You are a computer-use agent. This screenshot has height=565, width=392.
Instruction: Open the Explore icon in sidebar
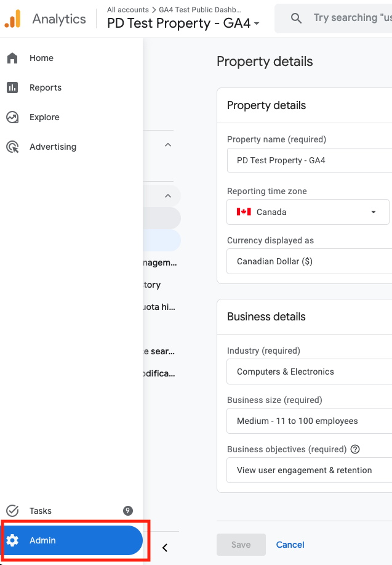[x=12, y=117]
